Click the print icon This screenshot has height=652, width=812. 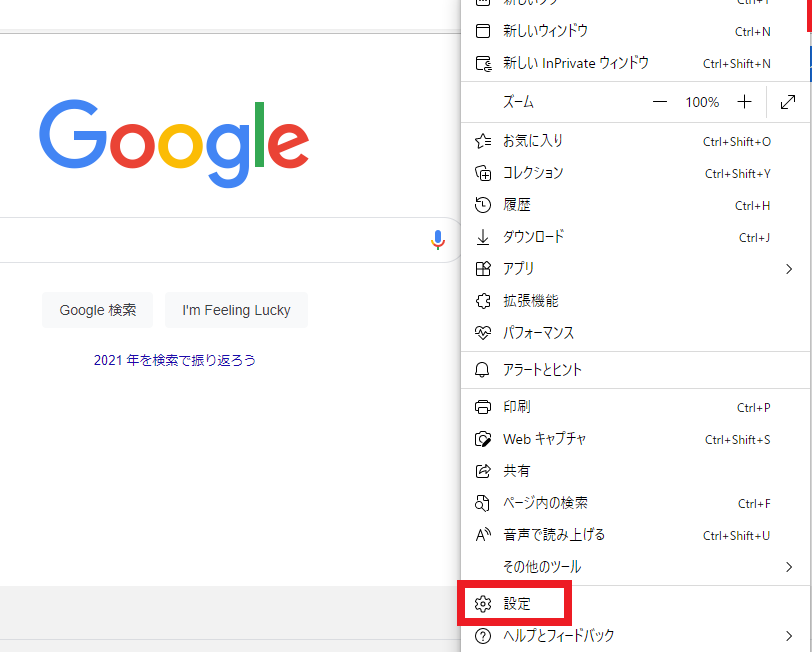pos(483,407)
